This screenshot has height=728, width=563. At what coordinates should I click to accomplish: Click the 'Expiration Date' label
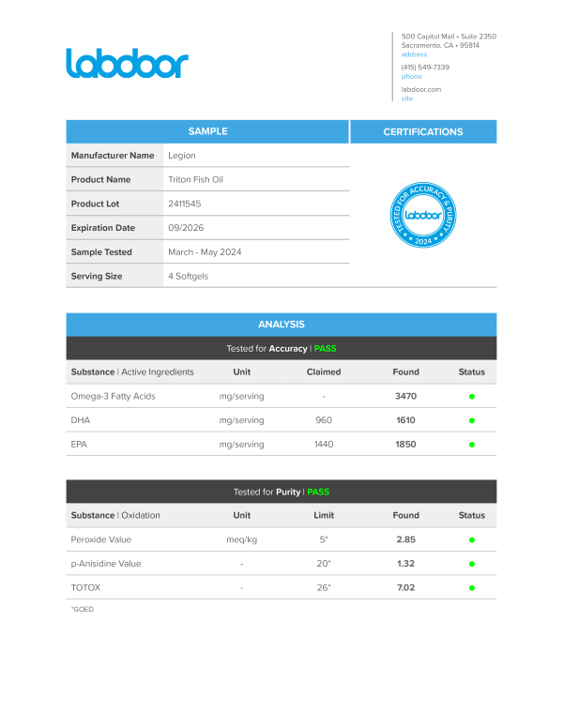click(103, 228)
